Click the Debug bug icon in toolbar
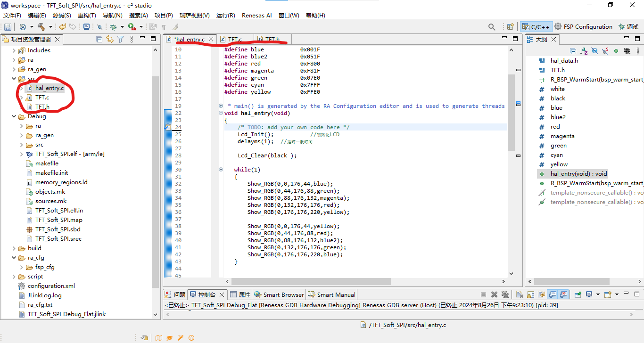 click(114, 27)
